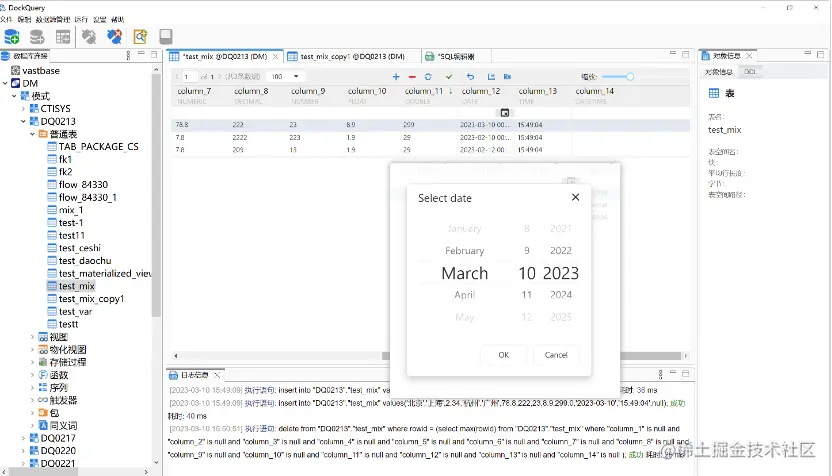Screen dimensions: 832x476
Task: Click cell 2222 in column_8
Action: click(x=240, y=137)
